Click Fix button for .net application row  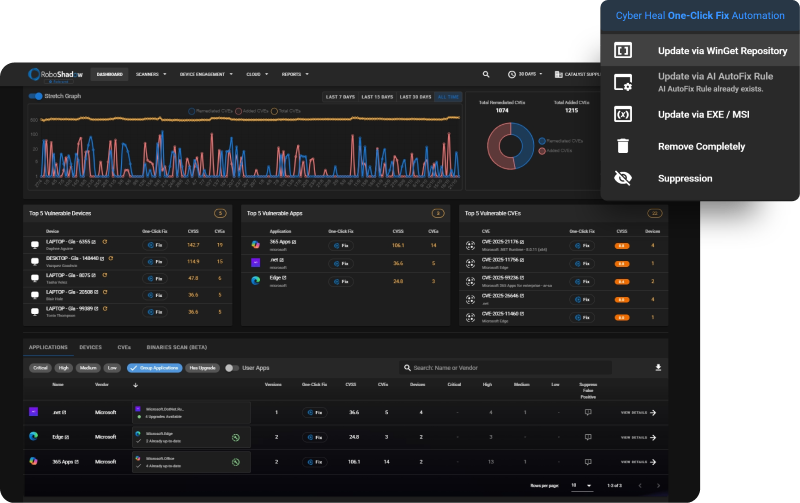click(x=314, y=411)
